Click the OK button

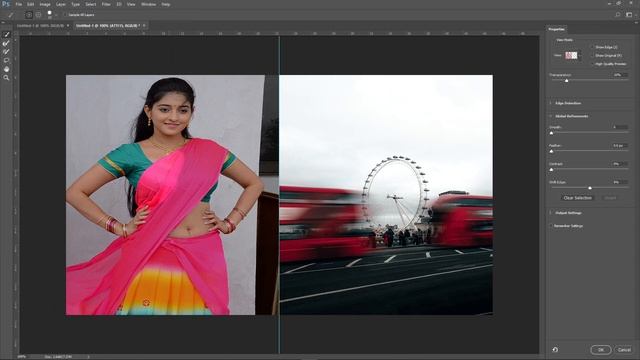[x=601, y=350]
